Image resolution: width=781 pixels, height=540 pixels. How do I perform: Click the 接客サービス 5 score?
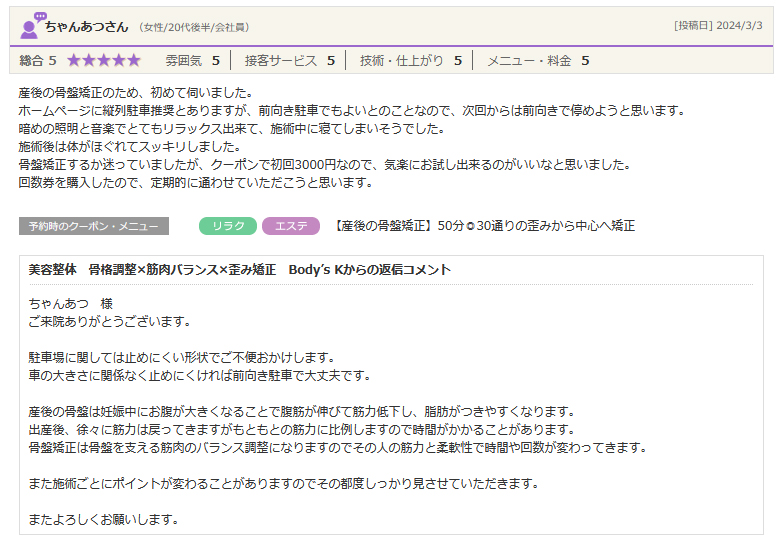(289, 61)
